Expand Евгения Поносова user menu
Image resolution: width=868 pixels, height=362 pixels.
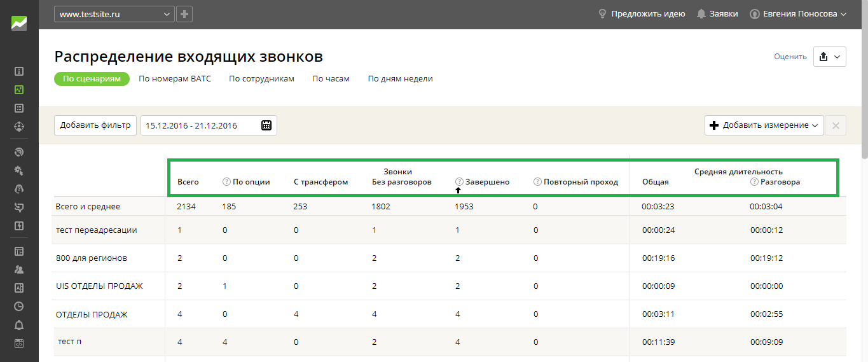tap(799, 14)
